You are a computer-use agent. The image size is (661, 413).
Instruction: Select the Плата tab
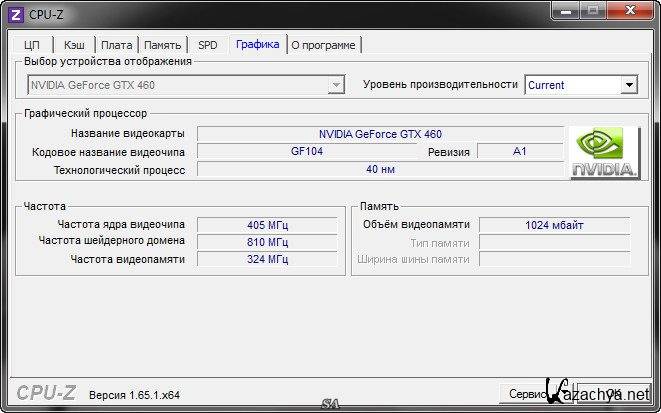(x=117, y=45)
